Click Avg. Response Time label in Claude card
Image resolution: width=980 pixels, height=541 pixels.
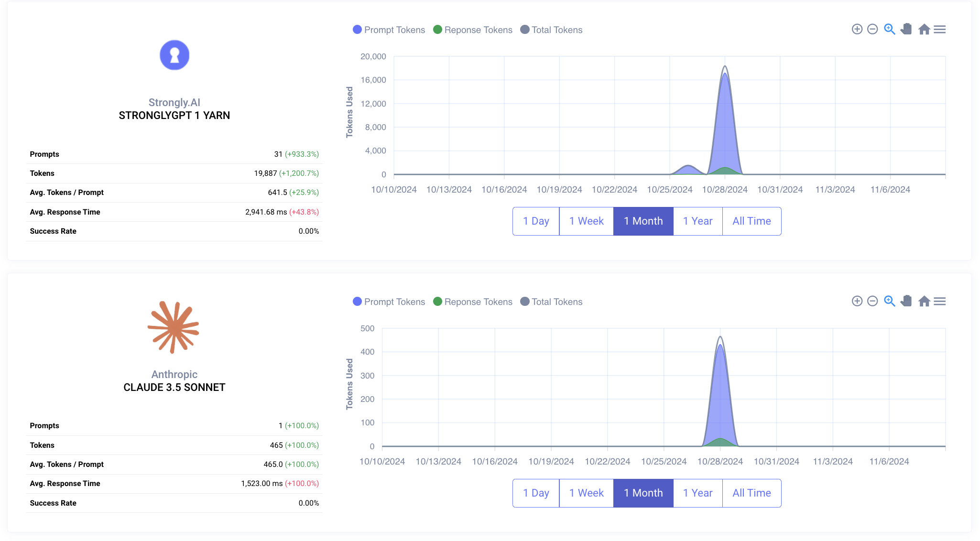coord(65,484)
